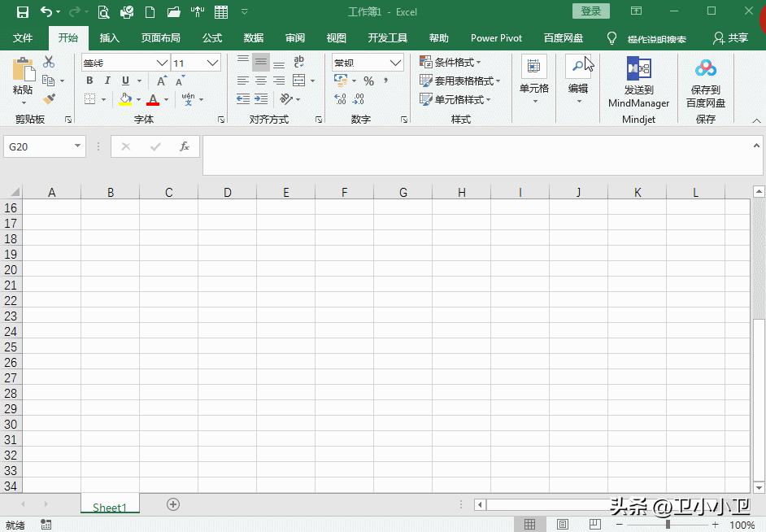Toggle center horizontal alignment
This screenshot has height=532, width=766.
(261, 81)
